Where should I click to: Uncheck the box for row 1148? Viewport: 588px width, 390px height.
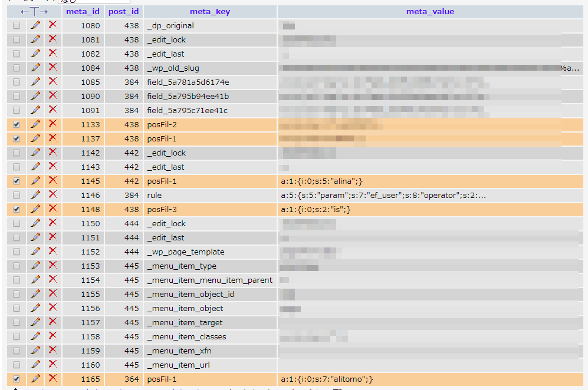point(17,209)
